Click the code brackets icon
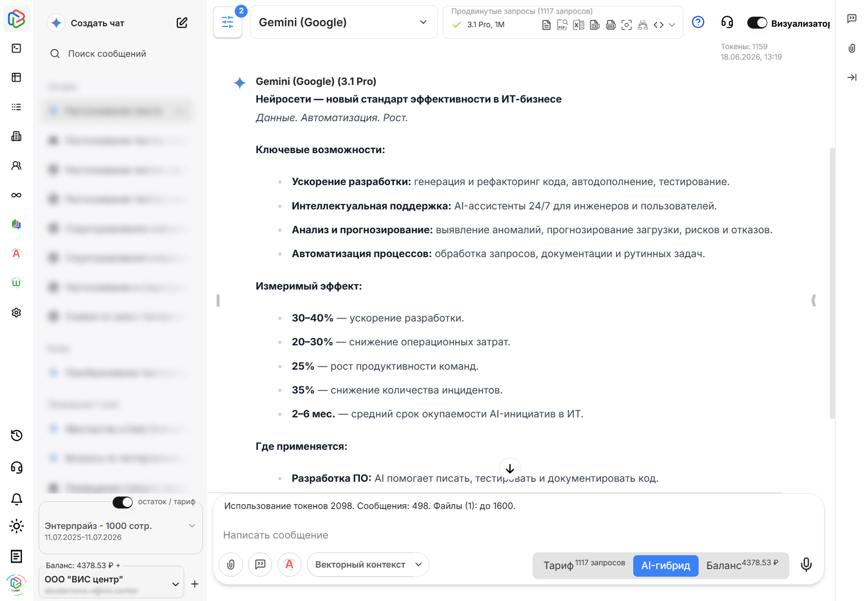This screenshot has width=868, height=601. coord(659,25)
